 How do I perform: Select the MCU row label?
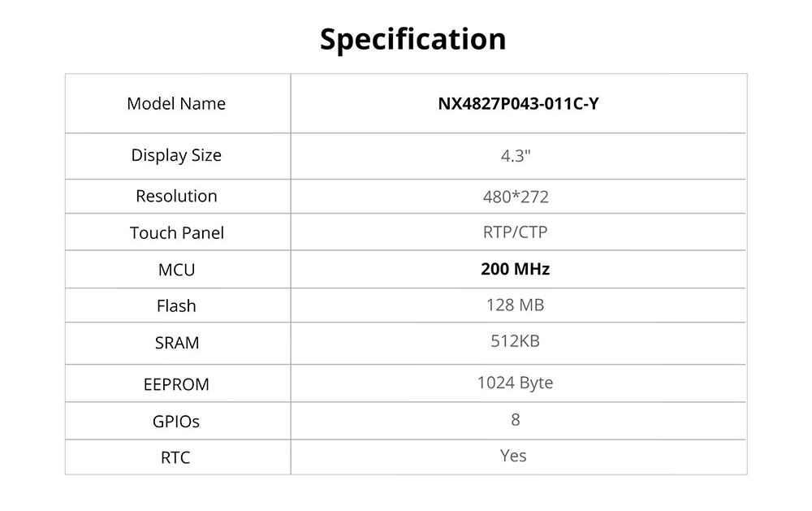176,270
